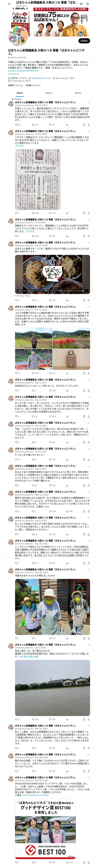Screen dimensions: 98x868
Task: Open the ukihanotakara.com profile link
Action: (x=41, y=78)
